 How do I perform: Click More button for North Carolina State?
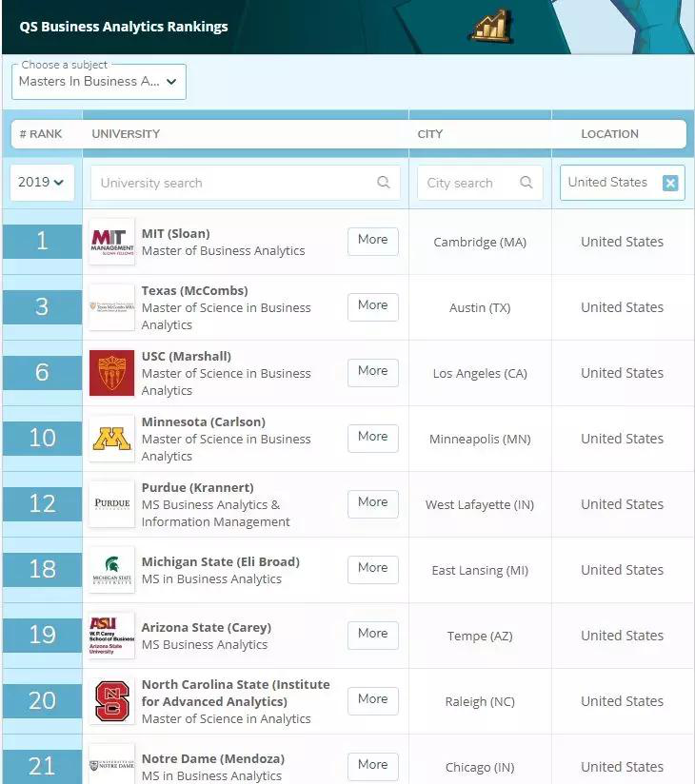point(373,700)
